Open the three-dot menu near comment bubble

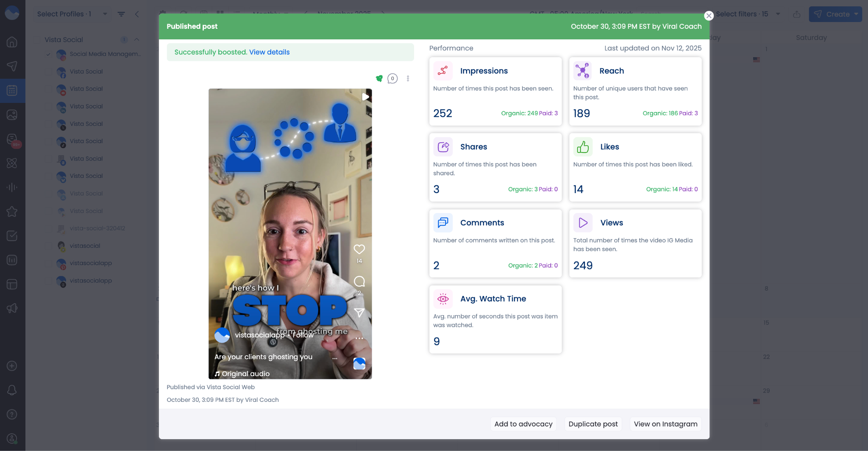pyautogui.click(x=408, y=78)
